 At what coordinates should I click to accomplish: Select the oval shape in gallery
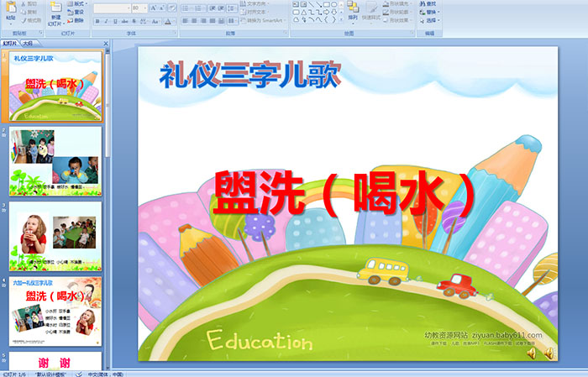point(334,4)
